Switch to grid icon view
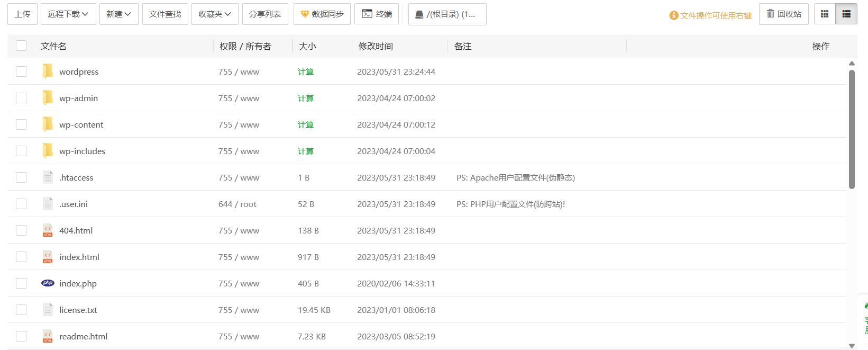The image size is (868, 350). coord(824,14)
